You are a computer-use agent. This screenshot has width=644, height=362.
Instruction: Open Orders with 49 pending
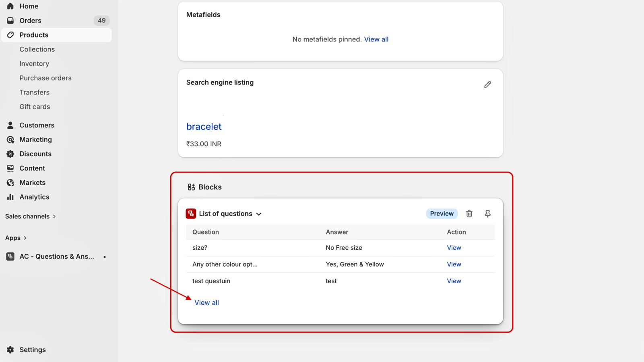tap(30, 21)
